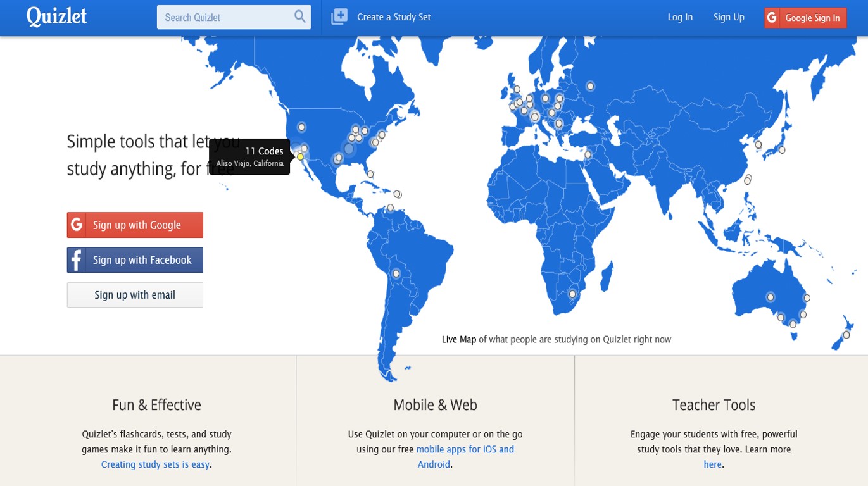Click Sign up with Google

[135, 225]
